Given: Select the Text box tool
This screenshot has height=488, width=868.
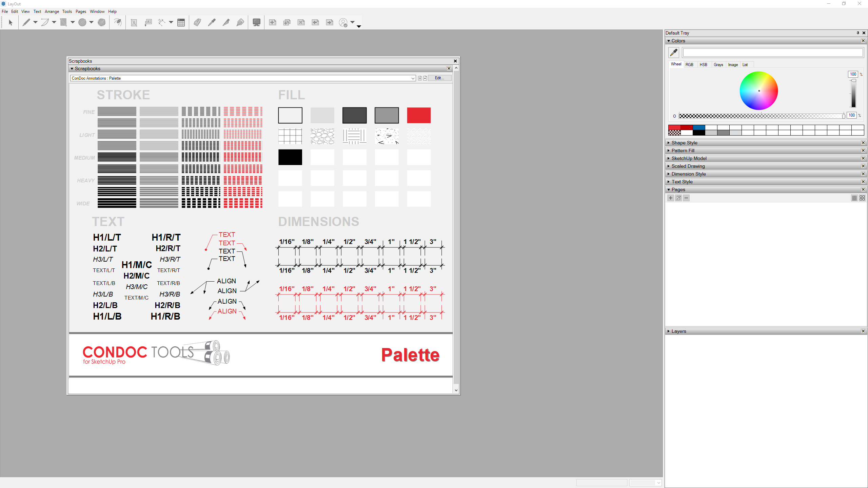Looking at the screenshot, I should point(134,23).
